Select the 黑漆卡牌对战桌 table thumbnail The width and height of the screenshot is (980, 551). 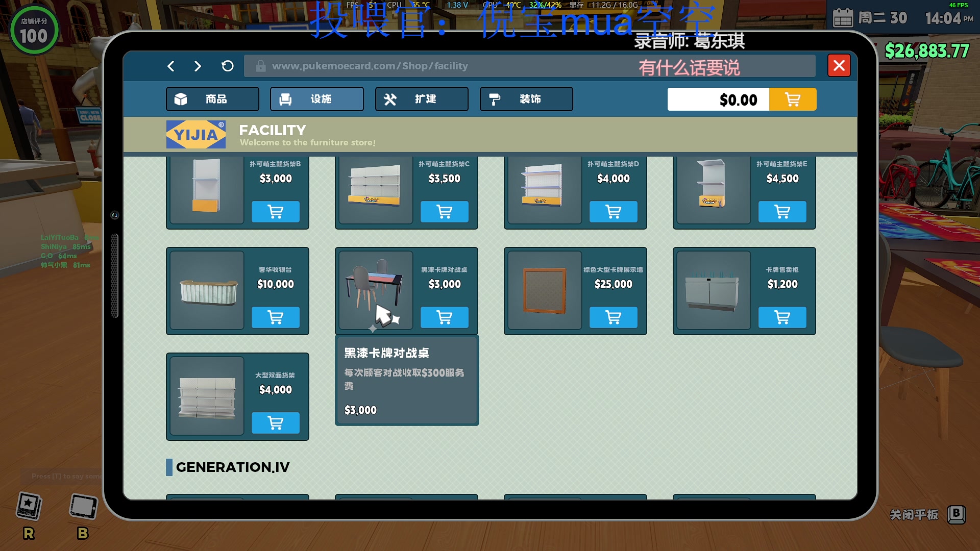376,290
